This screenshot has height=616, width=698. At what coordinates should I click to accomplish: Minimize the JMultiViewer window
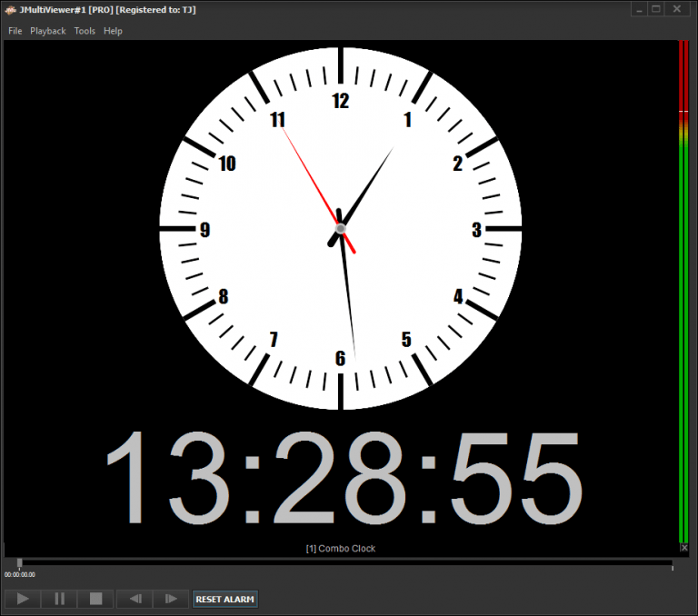(x=639, y=9)
